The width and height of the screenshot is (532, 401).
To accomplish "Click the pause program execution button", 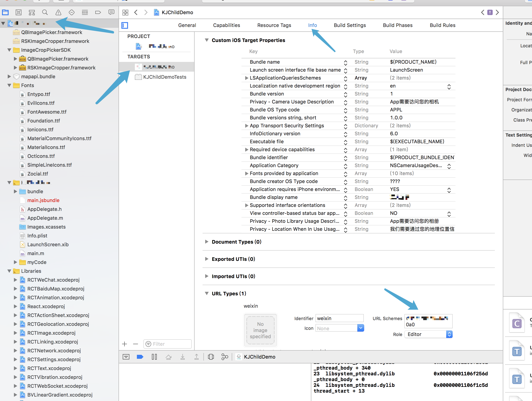I will click(154, 357).
